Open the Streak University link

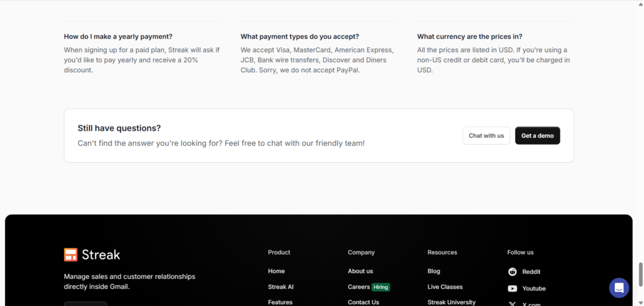[452, 302]
